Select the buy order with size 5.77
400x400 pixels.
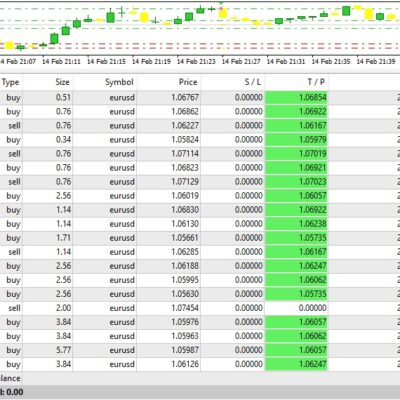pos(200,350)
